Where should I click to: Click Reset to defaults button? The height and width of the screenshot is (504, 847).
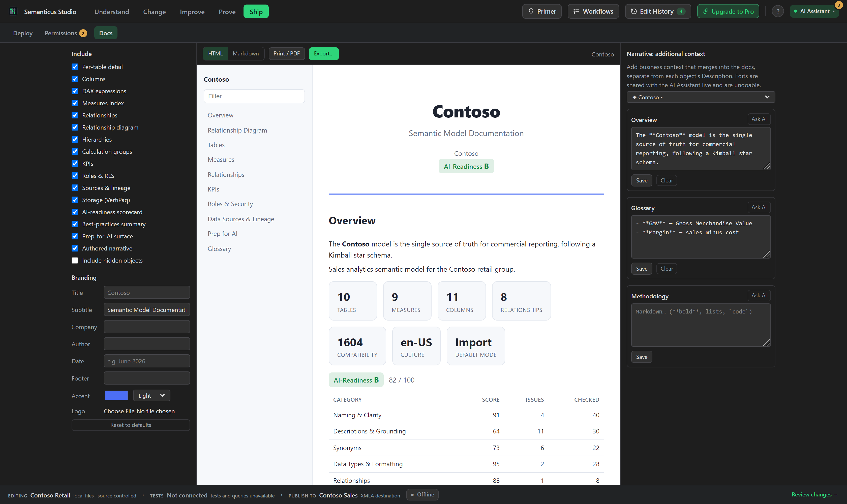(x=131, y=425)
